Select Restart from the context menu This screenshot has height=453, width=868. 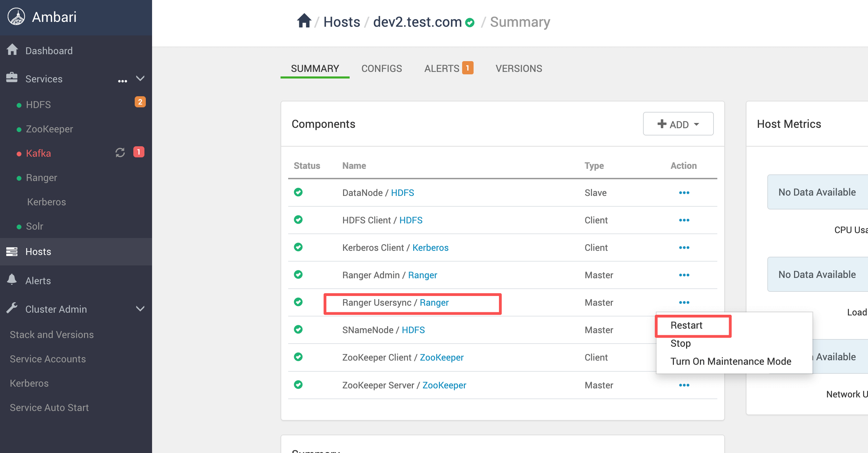[x=686, y=326]
